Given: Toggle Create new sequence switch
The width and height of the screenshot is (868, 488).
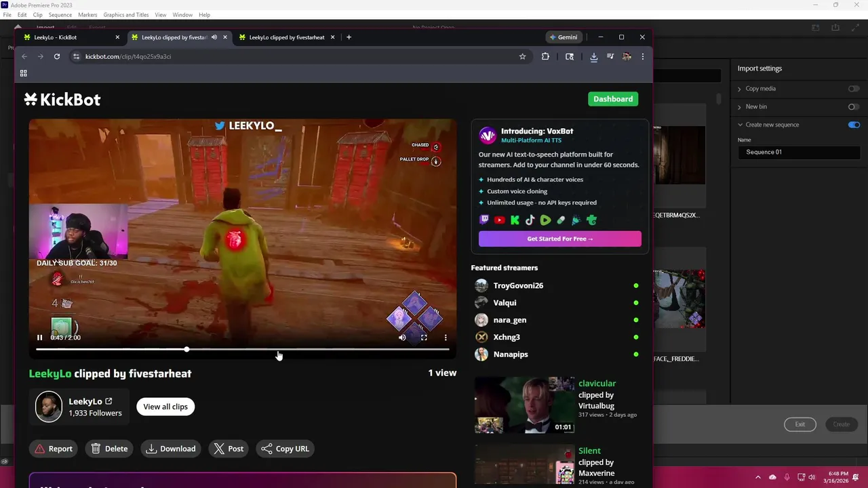Looking at the screenshot, I should point(854,125).
